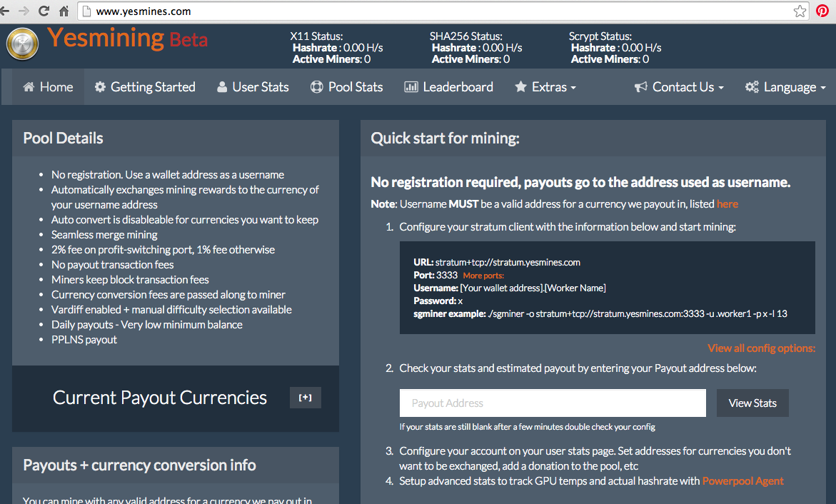
Task: Click the 'Scrypt Status:' label
Action: pyautogui.click(x=600, y=36)
